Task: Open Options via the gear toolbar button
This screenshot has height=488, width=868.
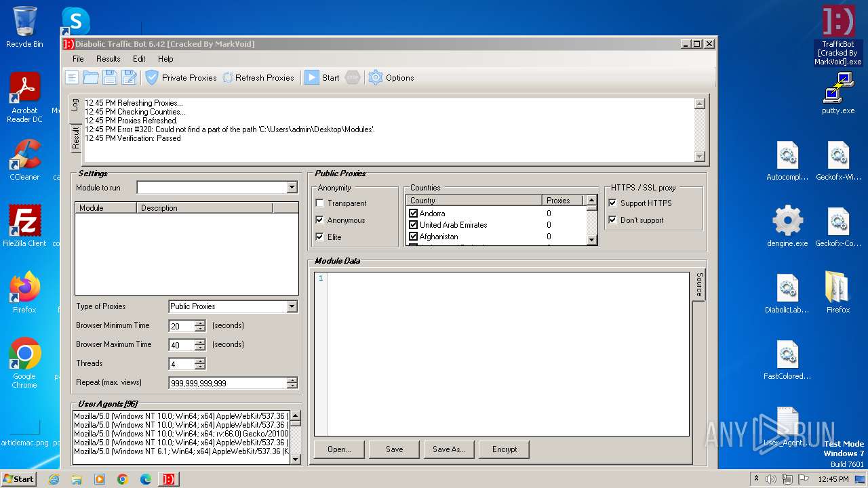Action: pos(391,77)
